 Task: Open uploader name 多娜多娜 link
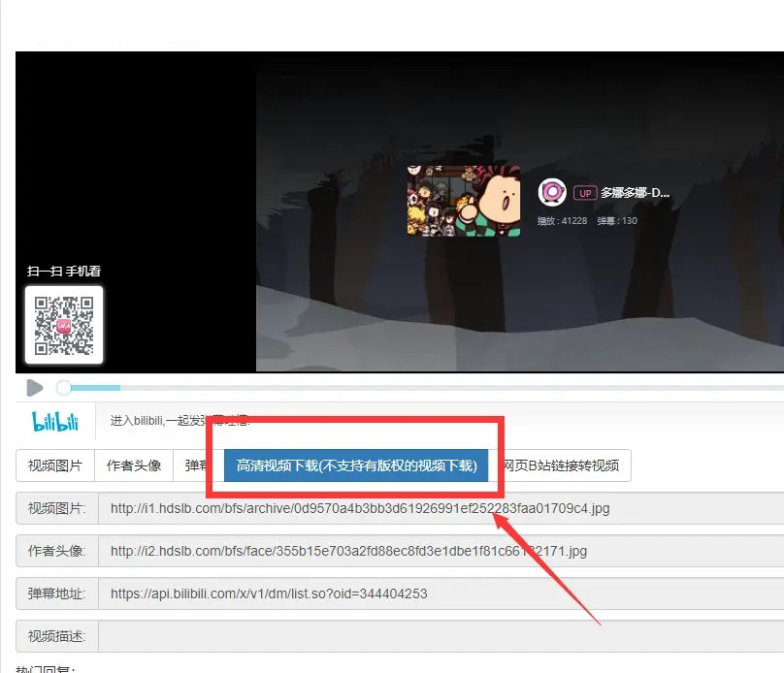pyautogui.click(x=635, y=193)
